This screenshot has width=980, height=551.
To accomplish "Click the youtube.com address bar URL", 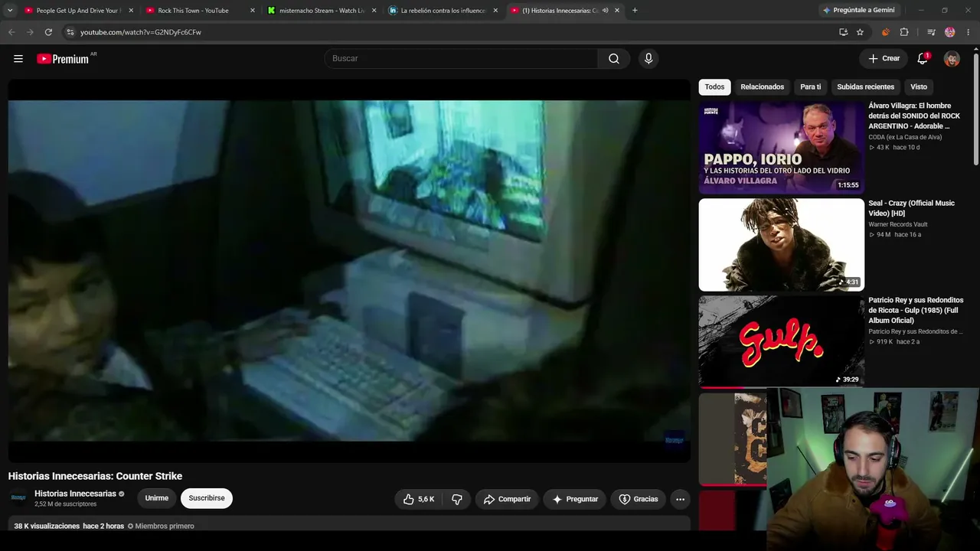I will click(141, 32).
